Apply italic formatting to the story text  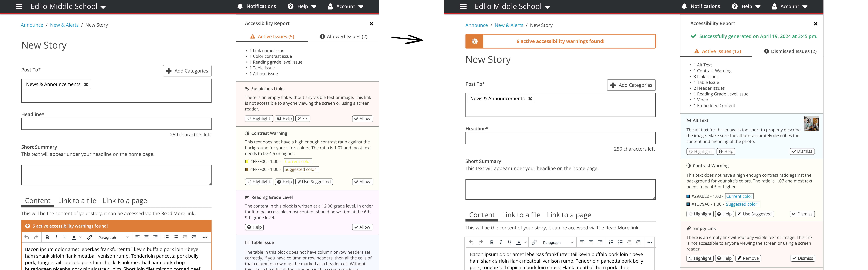56,237
